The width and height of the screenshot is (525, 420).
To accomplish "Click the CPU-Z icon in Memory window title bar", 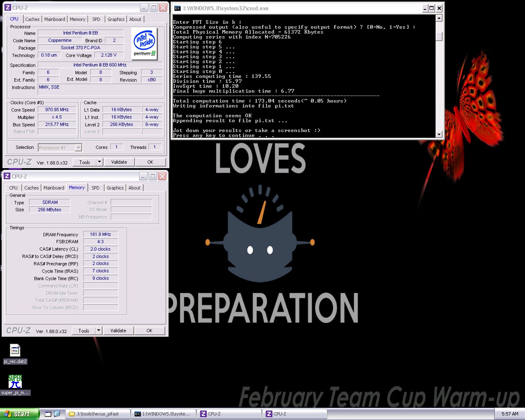I will (7, 176).
